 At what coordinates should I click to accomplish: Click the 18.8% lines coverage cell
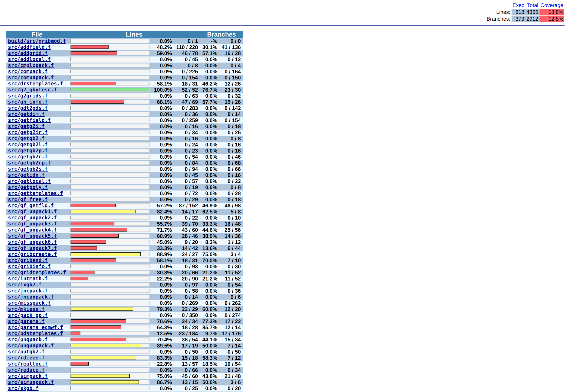[552, 12]
